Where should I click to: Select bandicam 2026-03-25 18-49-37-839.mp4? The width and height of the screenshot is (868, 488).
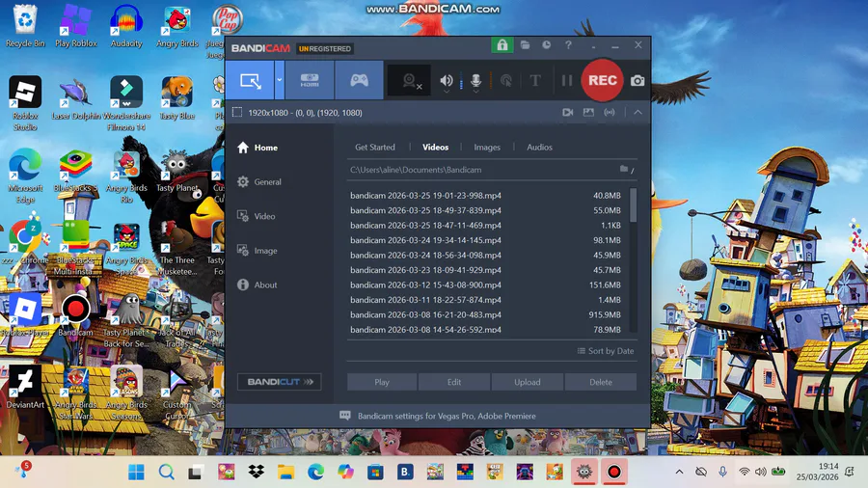tap(486, 210)
